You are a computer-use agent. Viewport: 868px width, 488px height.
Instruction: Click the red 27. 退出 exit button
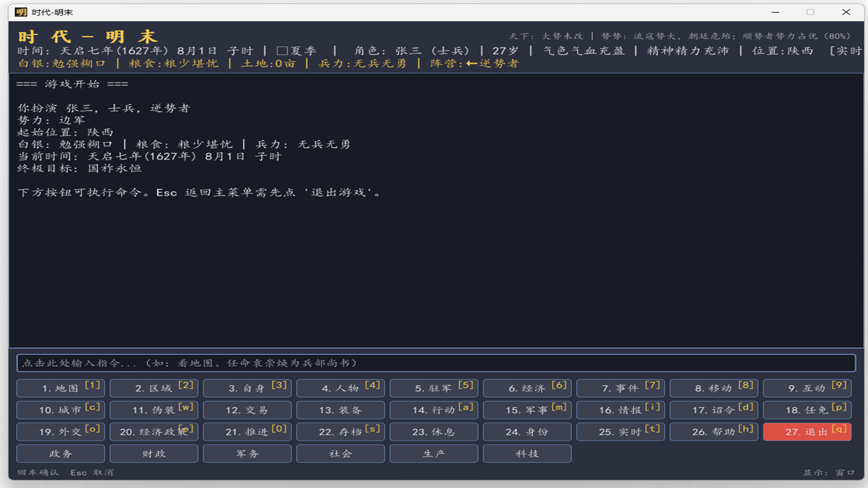pos(807,432)
